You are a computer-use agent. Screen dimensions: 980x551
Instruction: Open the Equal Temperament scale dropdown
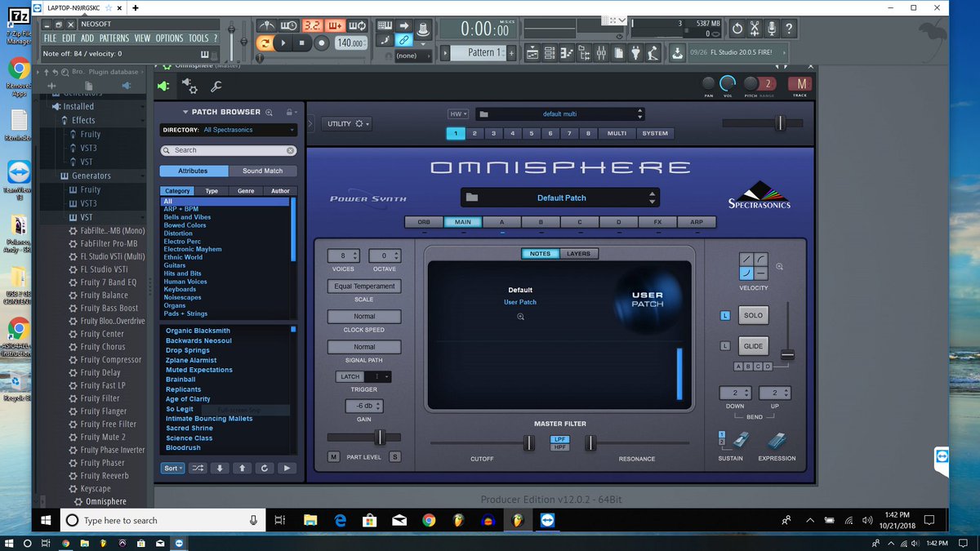[x=364, y=287]
